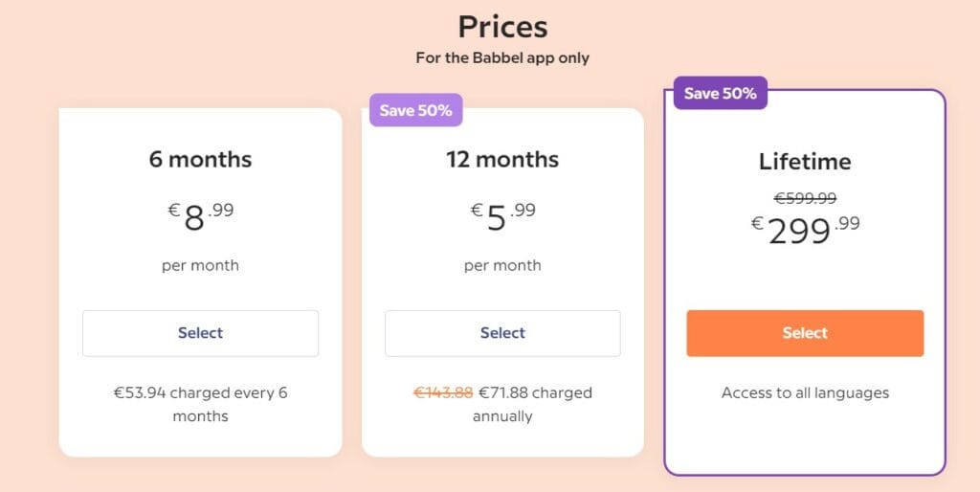
Task: Click the crossed-out €599.99 price
Action: (x=805, y=198)
